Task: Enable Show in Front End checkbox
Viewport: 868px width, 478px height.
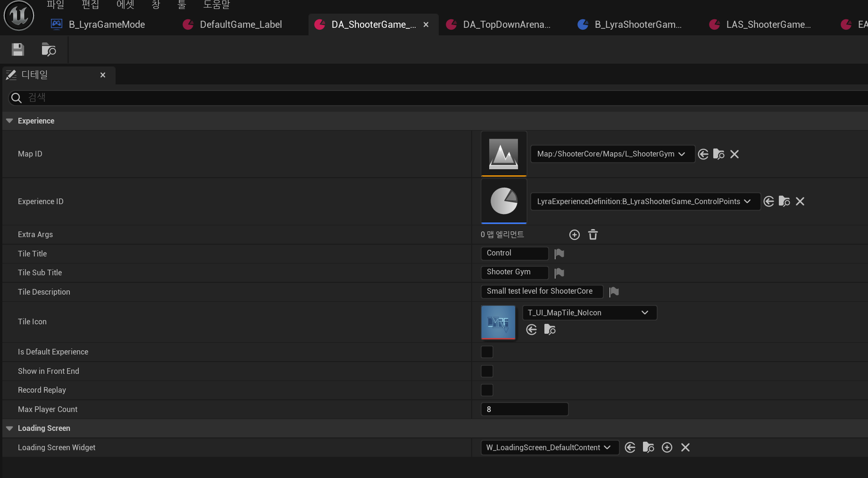Action: coord(487,371)
